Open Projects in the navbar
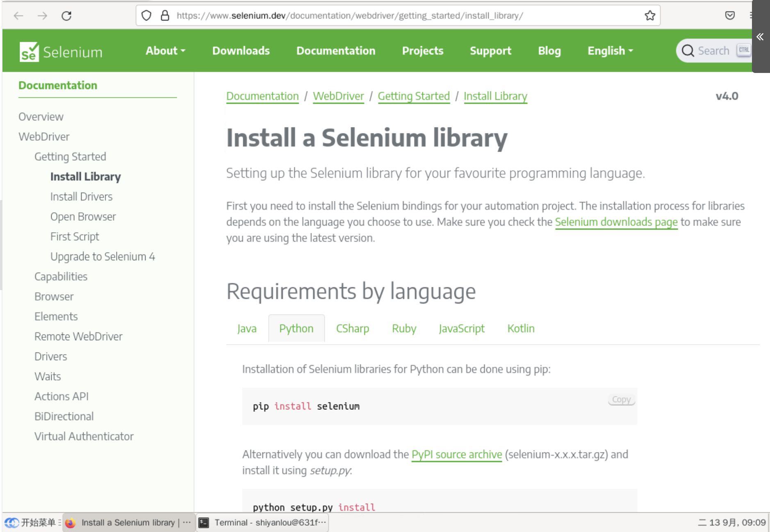 tap(423, 51)
